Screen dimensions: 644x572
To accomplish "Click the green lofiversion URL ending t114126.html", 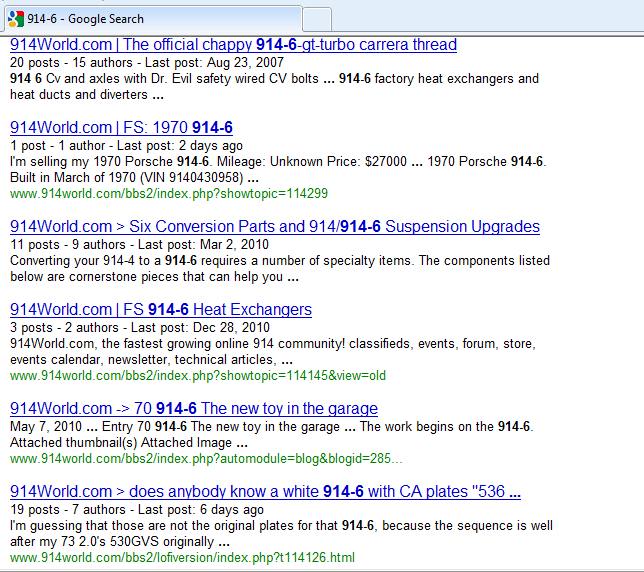I will (182, 557).
